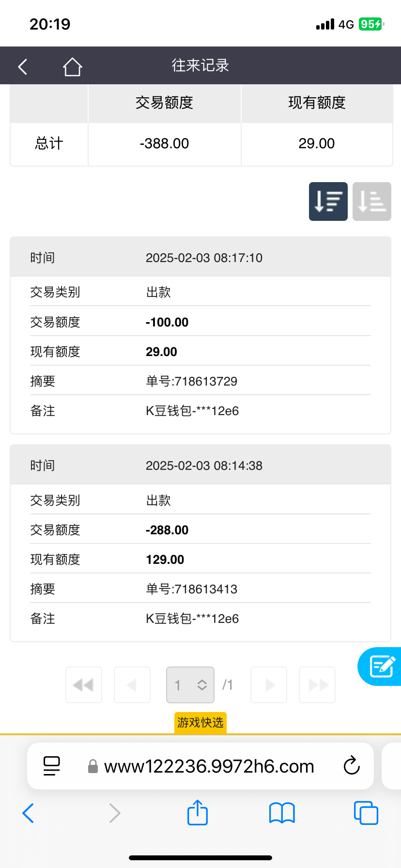Go to home via house icon

point(72,66)
